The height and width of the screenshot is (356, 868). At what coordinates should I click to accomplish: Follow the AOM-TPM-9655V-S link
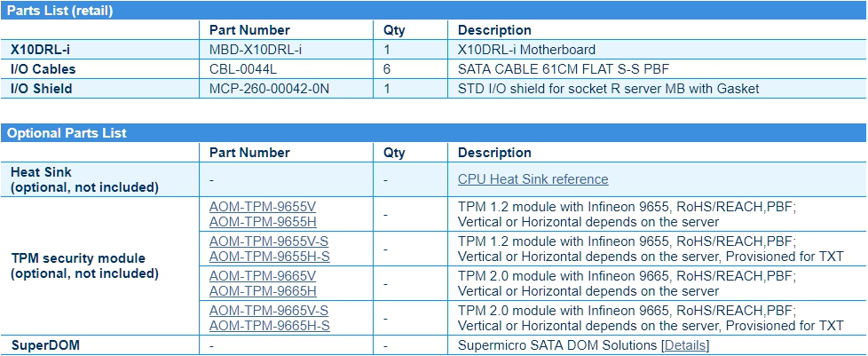(269, 241)
